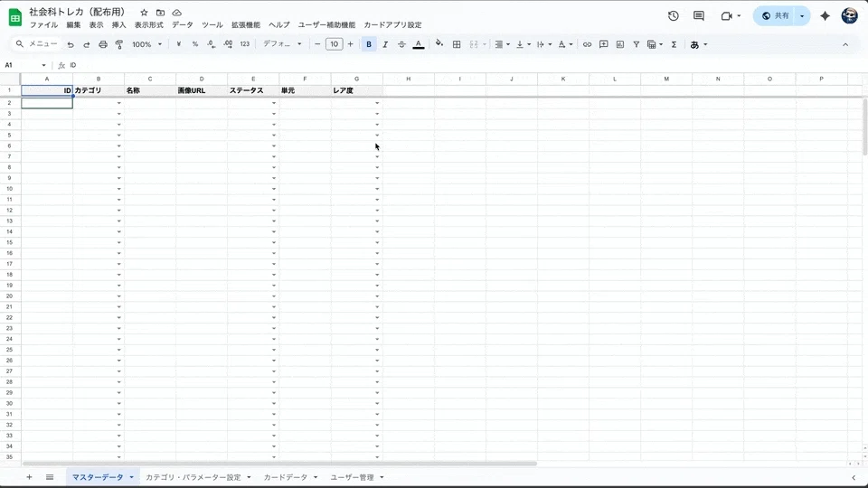Click the paint format roller icon
This screenshot has width=868, height=488.
tap(119, 44)
